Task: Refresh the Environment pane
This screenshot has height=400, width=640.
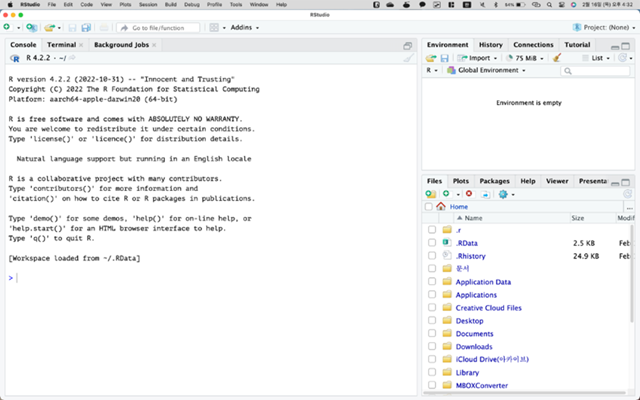Action: point(622,58)
